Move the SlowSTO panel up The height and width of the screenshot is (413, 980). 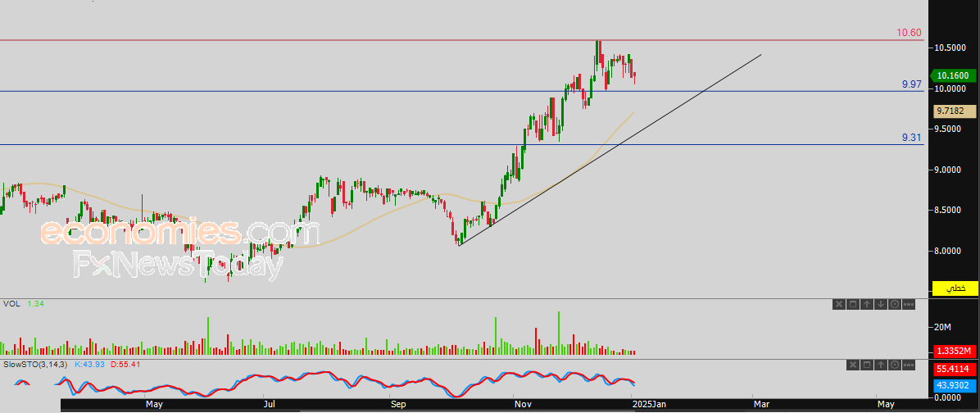[879, 364]
